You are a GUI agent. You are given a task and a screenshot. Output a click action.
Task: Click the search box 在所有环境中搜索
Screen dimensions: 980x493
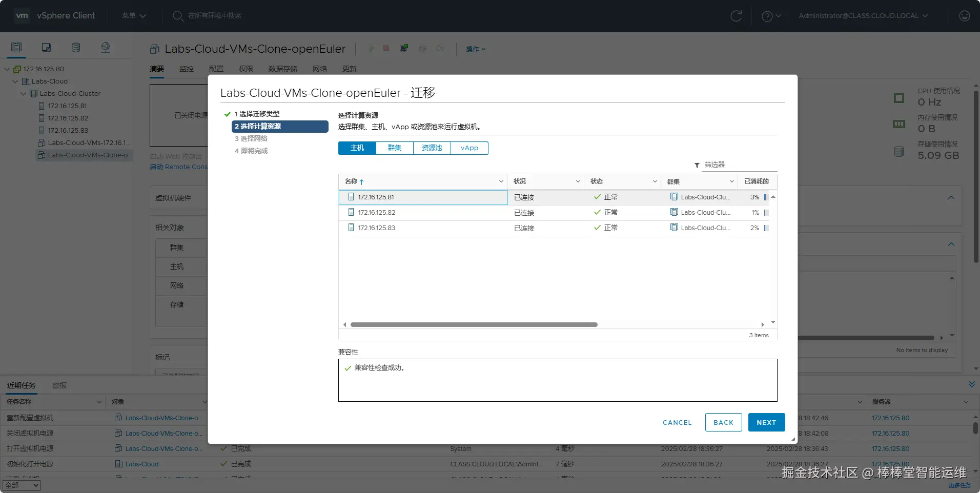tap(214, 16)
